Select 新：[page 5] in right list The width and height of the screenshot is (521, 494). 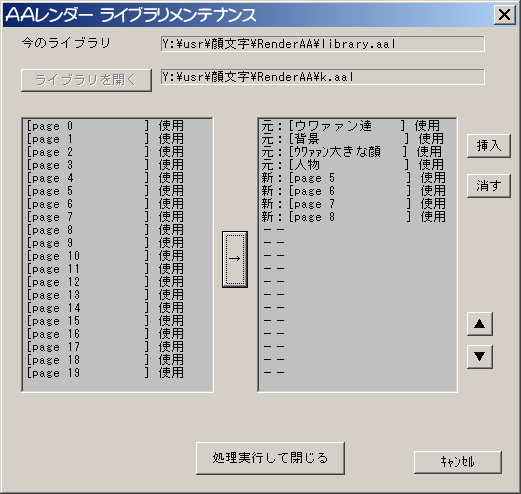coord(353,178)
